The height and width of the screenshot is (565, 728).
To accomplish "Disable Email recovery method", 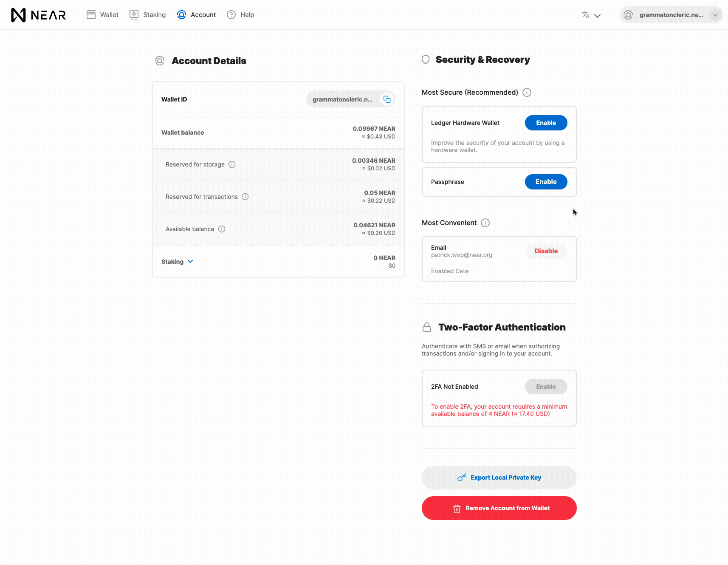I will coord(546,251).
